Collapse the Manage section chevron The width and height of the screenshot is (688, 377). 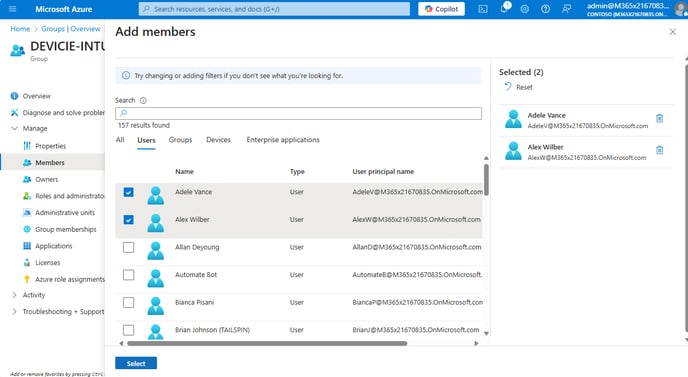(x=14, y=129)
